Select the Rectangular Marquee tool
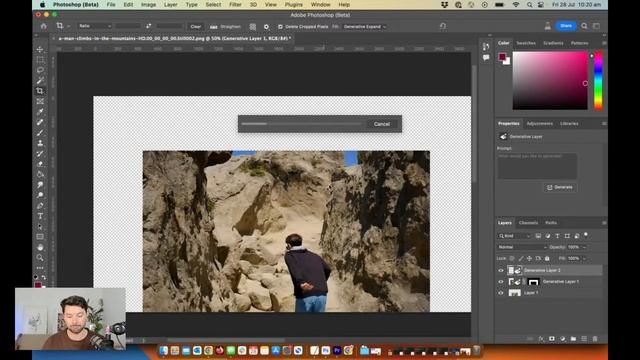 coord(40,60)
